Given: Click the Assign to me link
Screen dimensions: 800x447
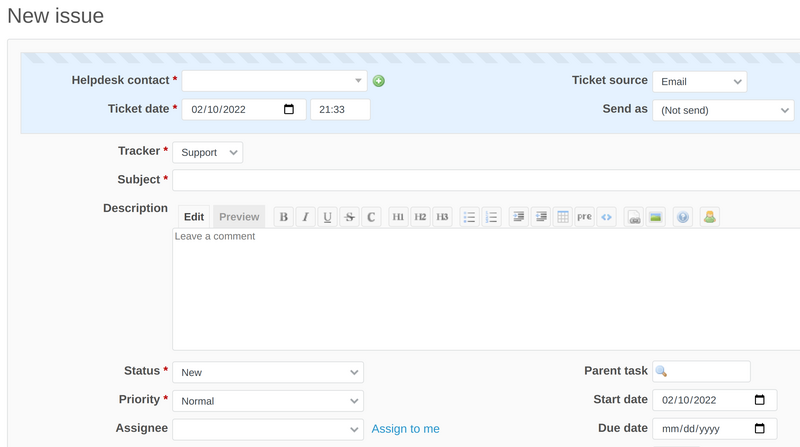Looking at the screenshot, I should (x=405, y=429).
